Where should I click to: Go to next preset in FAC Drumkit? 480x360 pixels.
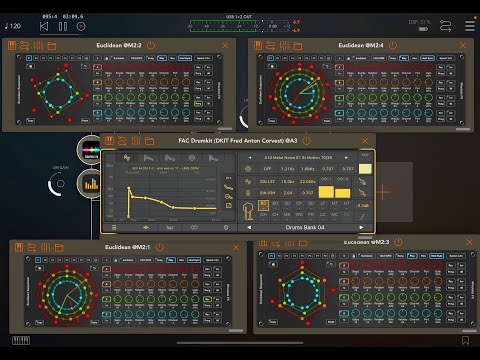click(346, 157)
